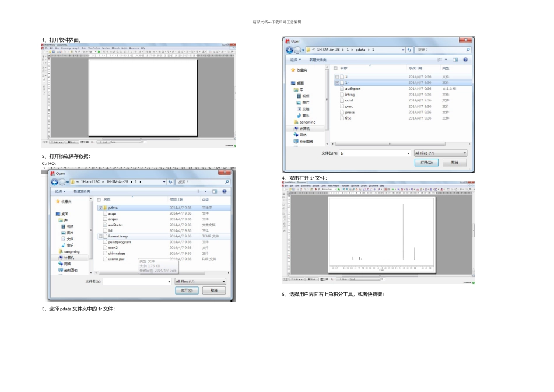Expand recent pages arrow in dialog listing fid
Viewport: 554px width, 392px height.
tap(68, 182)
